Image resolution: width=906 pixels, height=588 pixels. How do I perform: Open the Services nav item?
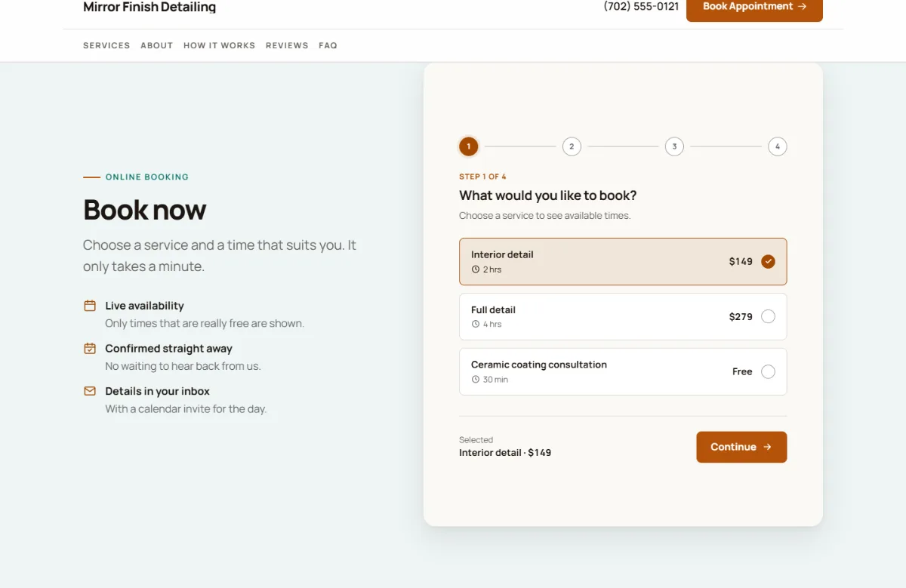click(x=106, y=45)
